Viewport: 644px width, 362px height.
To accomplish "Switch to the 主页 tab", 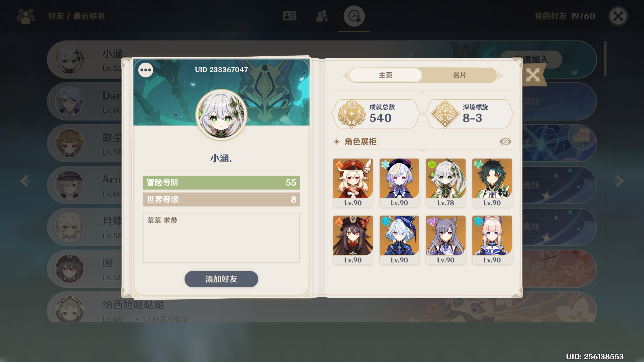I will pos(385,75).
